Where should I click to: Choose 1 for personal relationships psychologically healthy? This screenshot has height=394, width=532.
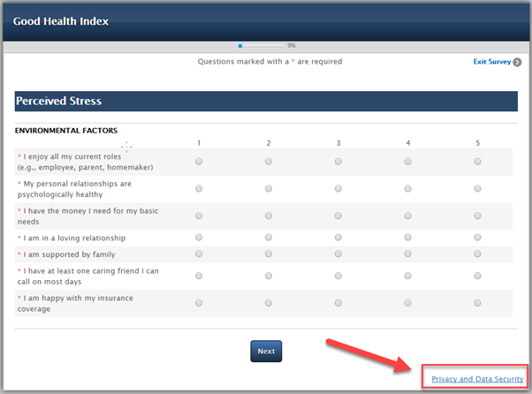(x=199, y=188)
